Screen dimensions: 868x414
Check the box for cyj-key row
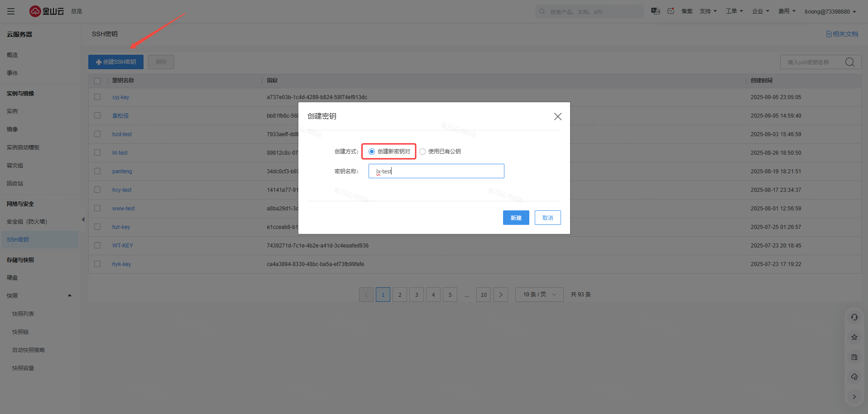point(97,97)
